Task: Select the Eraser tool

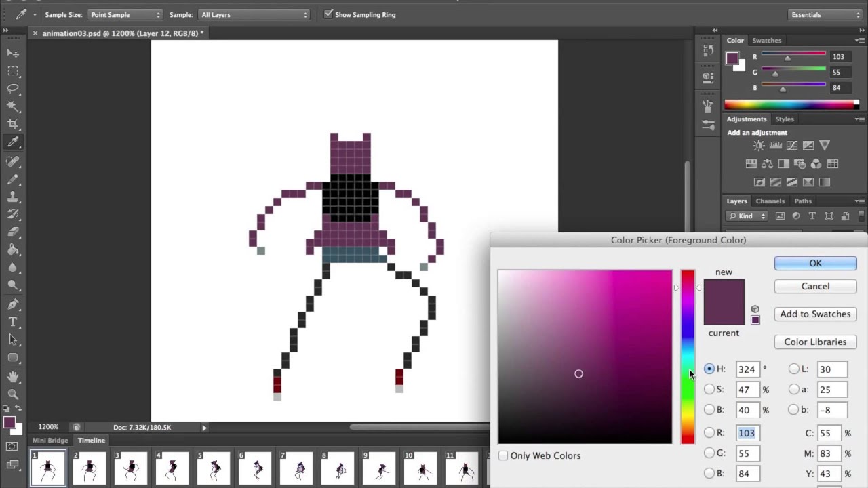Action: click(13, 232)
